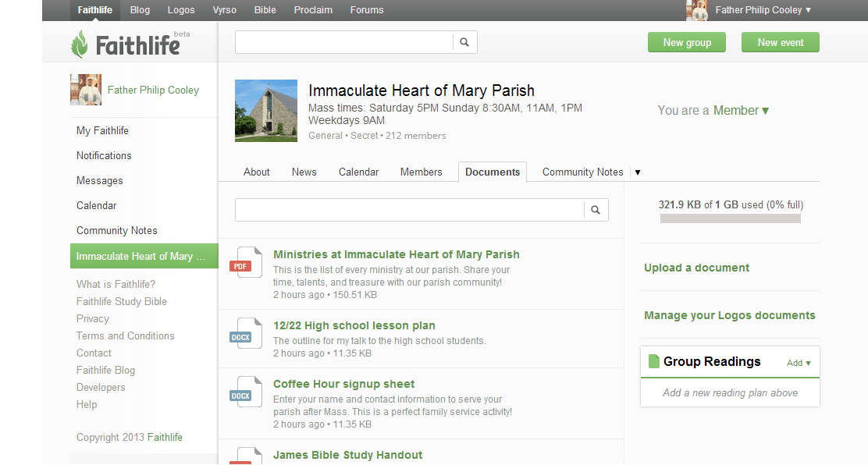Select the Faithlife top navigation item
868x465 pixels.
[94, 10]
